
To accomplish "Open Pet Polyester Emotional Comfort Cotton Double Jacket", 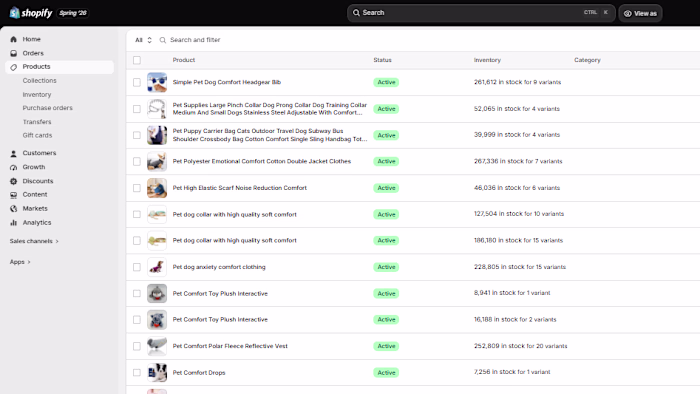I will (x=262, y=162).
